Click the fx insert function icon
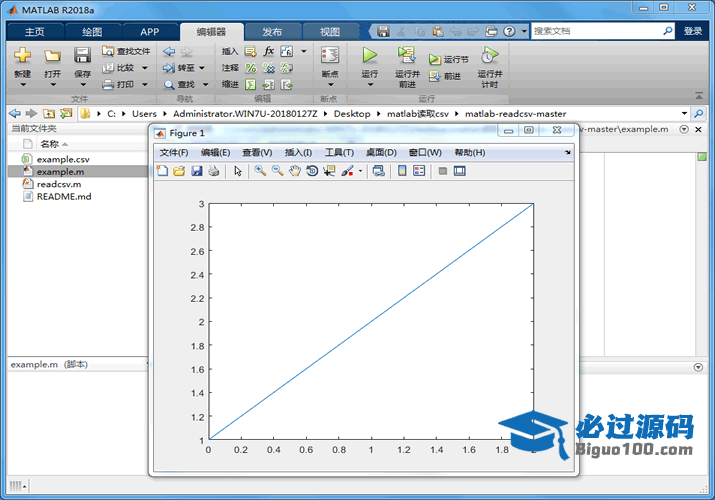 click(x=269, y=51)
